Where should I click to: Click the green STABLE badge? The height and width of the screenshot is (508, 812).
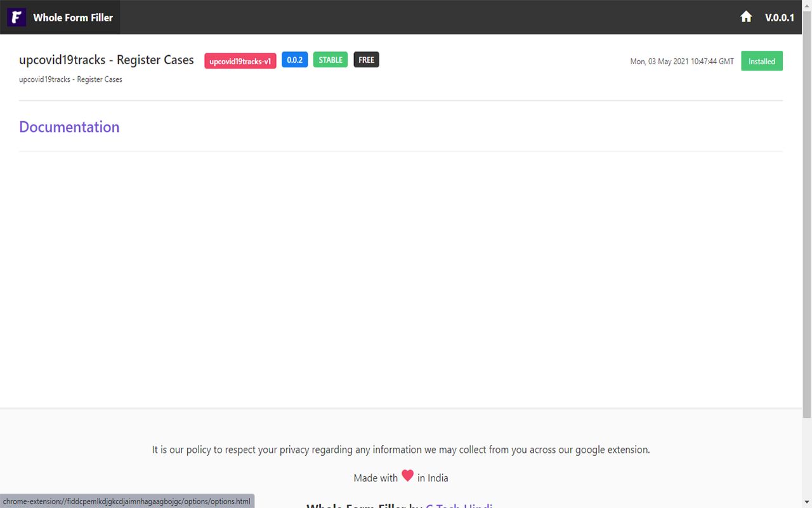(x=331, y=60)
